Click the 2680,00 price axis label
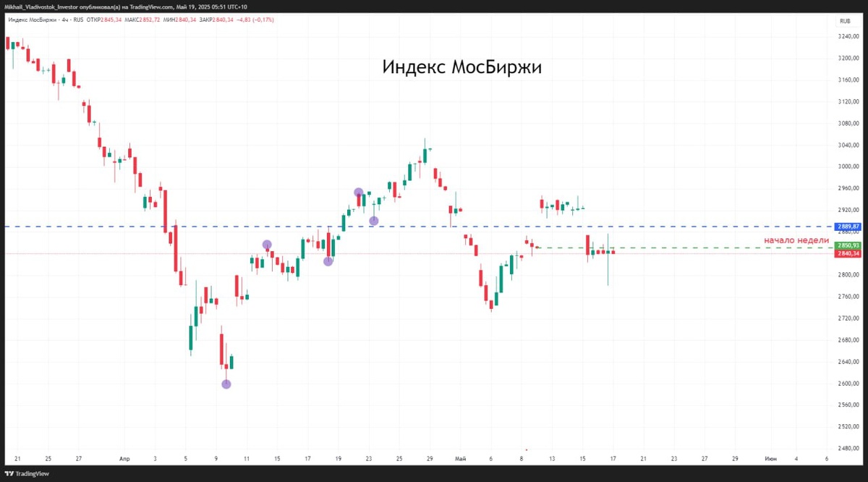Image resolution: width=868 pixels, height=482 pixels. click(x=847, y=340)
